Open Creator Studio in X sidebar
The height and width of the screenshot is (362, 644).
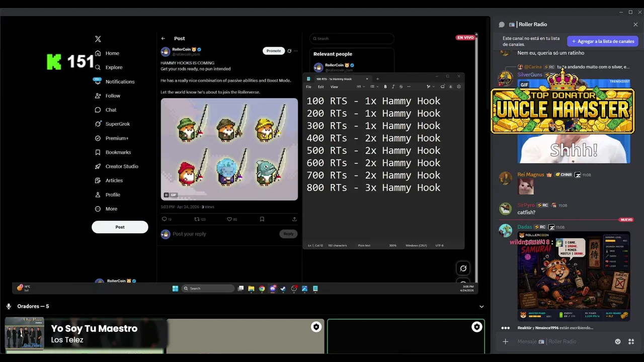pos(116,166)
